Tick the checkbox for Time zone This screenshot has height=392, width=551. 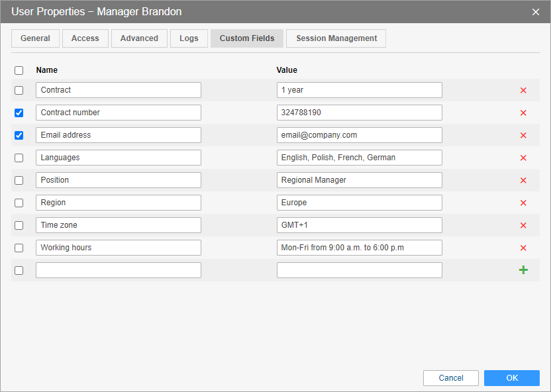tap(19, 225)
